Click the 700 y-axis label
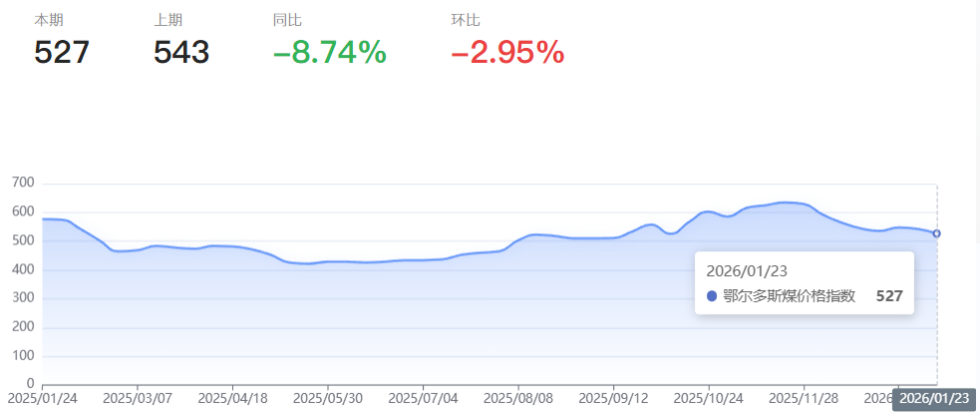 click(x=23, y=184)
